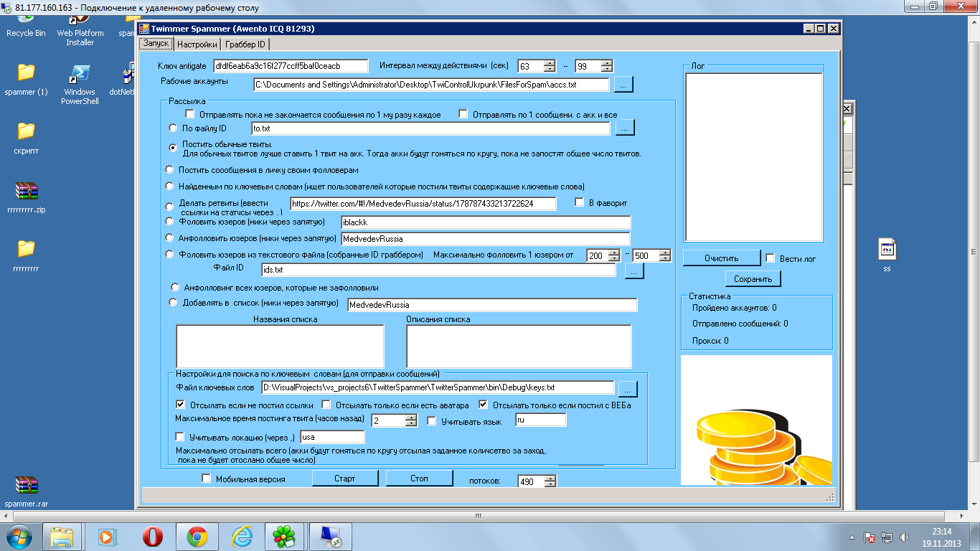Screen dimensions: 980x551
Task: Click the network tray icon
Action: coord(887,537)
